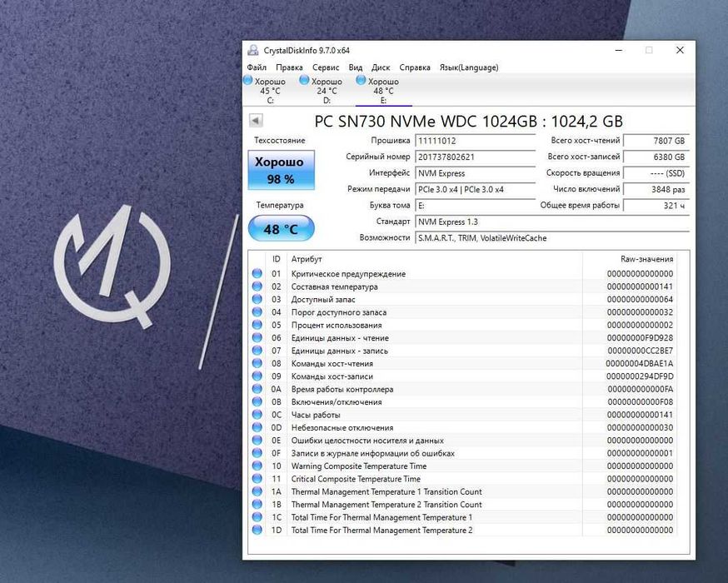Open the Справка menu

[415, 67]
